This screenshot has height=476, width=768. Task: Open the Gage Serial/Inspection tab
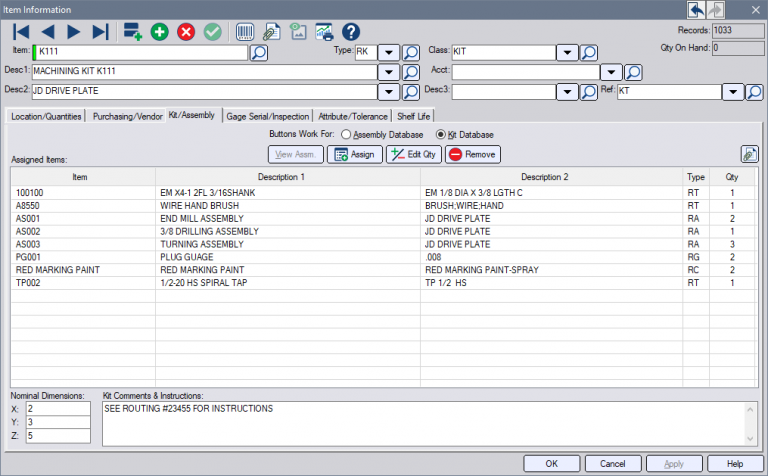tap(267, 116)
